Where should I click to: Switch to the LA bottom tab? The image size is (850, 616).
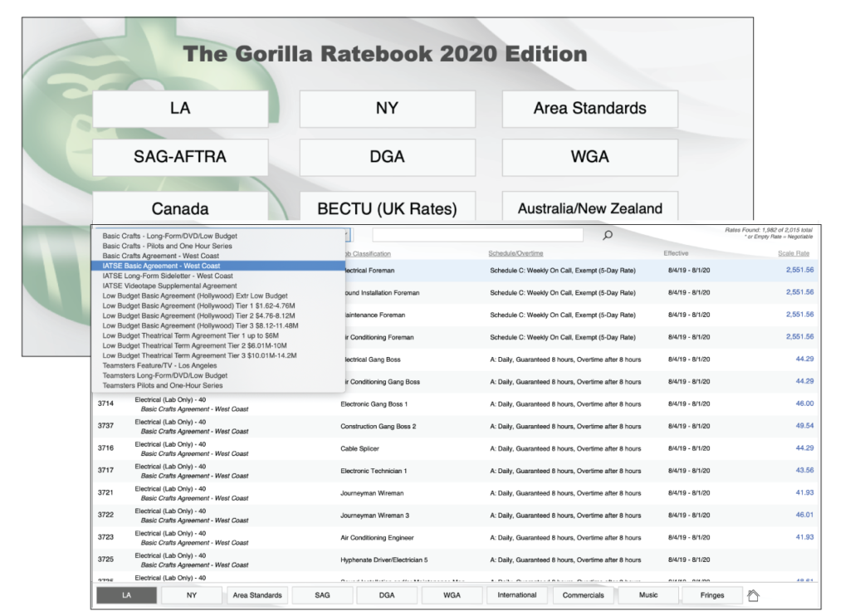127,595
